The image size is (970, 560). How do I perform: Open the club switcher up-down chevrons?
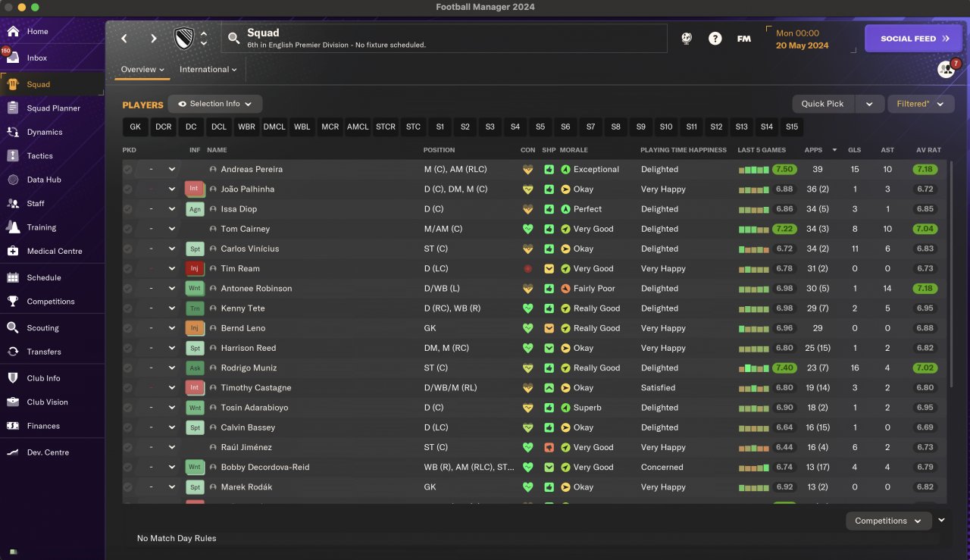click(204, 39)
